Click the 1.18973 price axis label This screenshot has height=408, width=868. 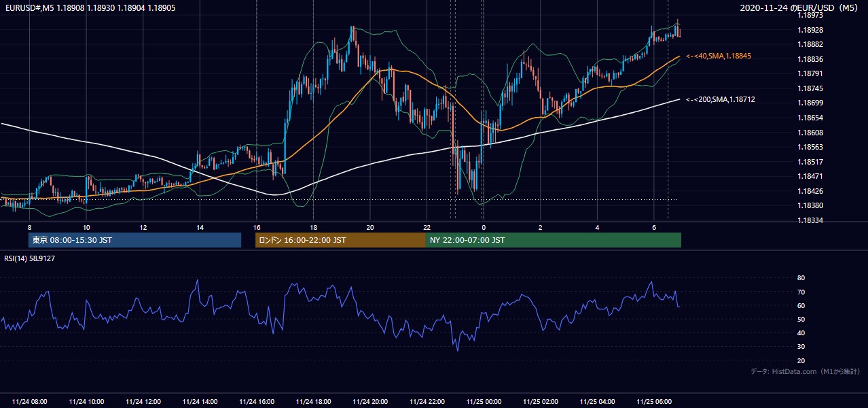(810, 15)
